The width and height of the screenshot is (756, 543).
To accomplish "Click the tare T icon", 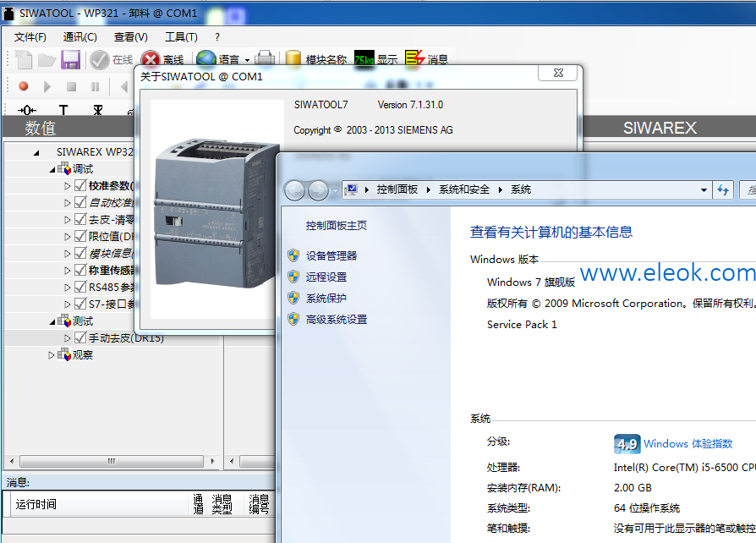I will (x=63, y=110).
